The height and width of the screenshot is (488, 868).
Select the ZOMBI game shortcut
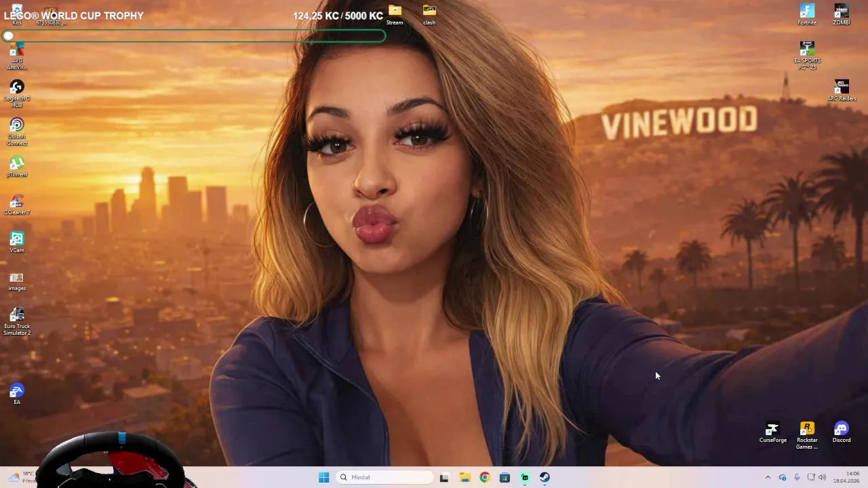[x=842, y=15]
